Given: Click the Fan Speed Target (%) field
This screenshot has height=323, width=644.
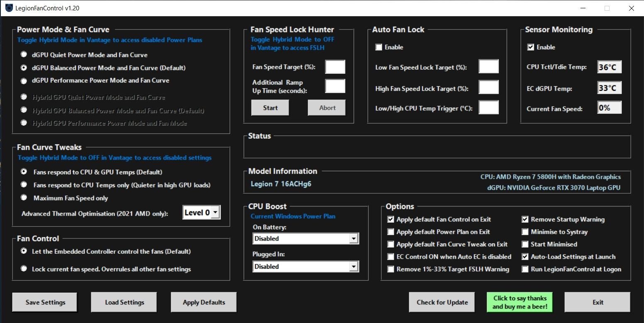Looking at the screenshot, I should [x=335, y=67].
